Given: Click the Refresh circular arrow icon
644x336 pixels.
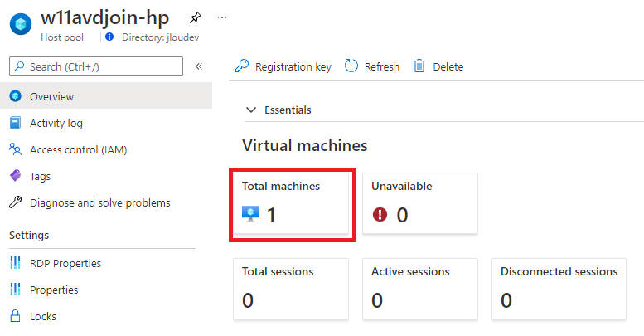Looking at the screenshot, I should (351, 66).
